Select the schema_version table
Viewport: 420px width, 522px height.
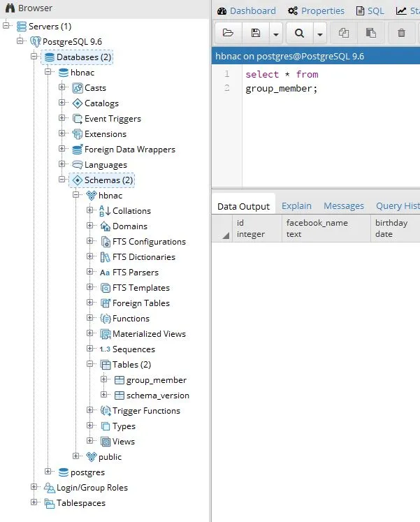click(158, 396)
